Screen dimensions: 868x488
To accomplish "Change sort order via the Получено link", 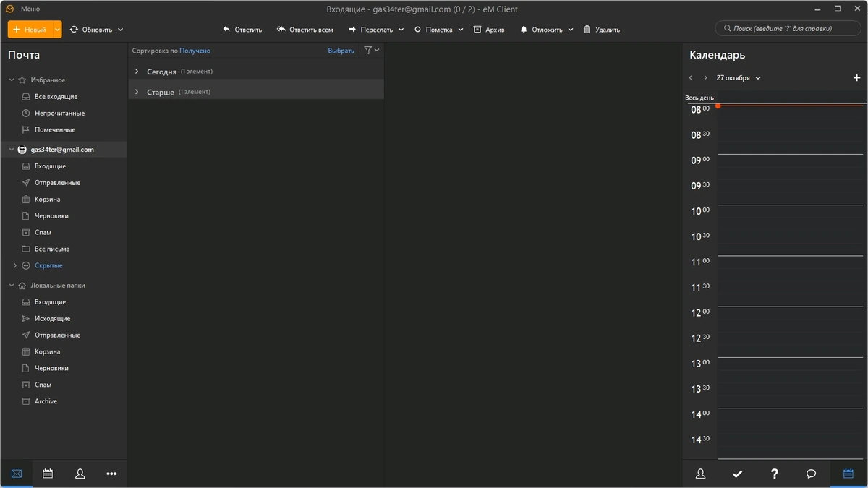I will 195,51.
